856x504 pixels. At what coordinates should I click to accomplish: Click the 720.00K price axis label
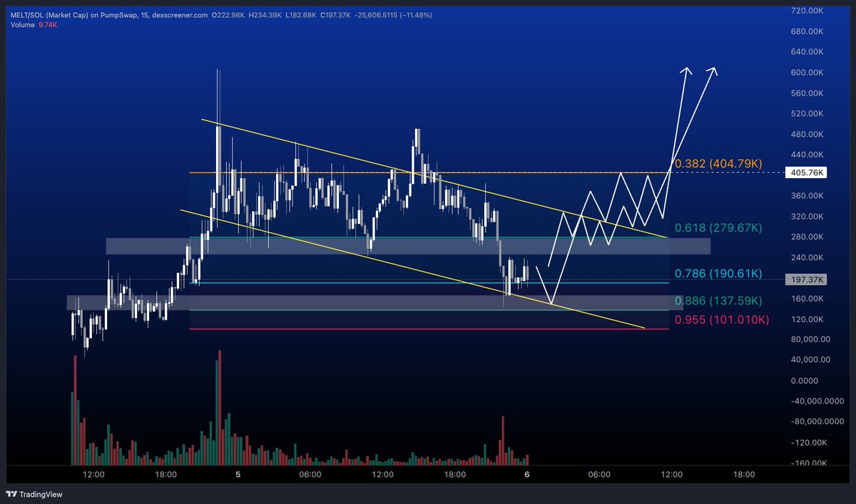click(x=807, y=11)
